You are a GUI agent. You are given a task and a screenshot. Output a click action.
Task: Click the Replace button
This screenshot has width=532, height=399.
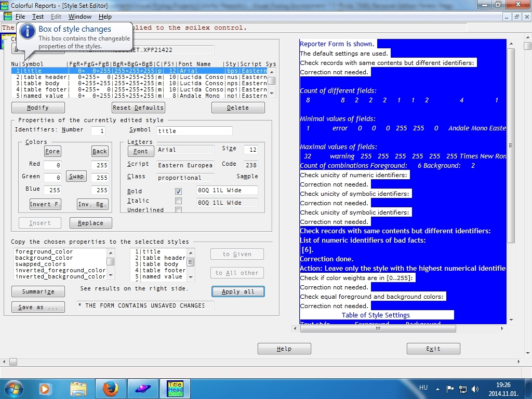pos(90,223)
